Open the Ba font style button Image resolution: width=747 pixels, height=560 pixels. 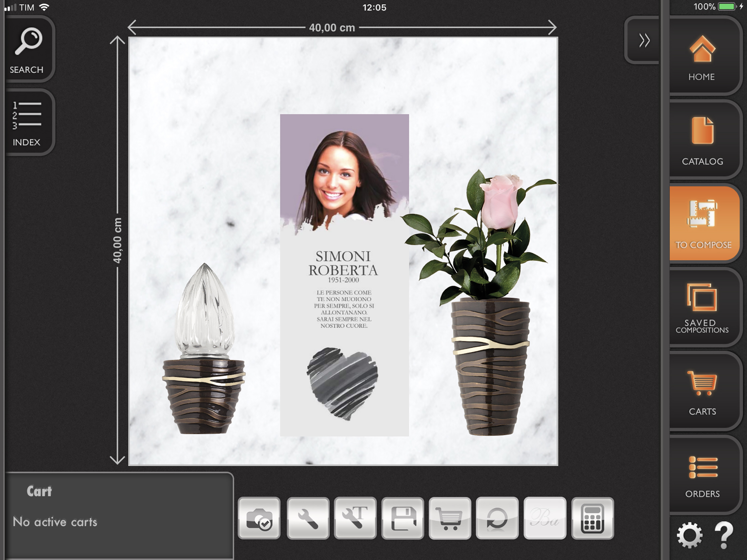click(545, 518)
